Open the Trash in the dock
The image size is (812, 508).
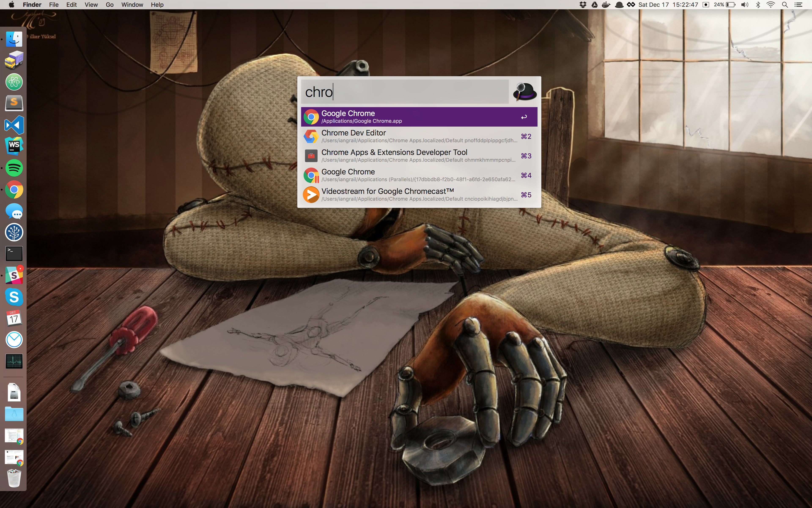(14, 478)
